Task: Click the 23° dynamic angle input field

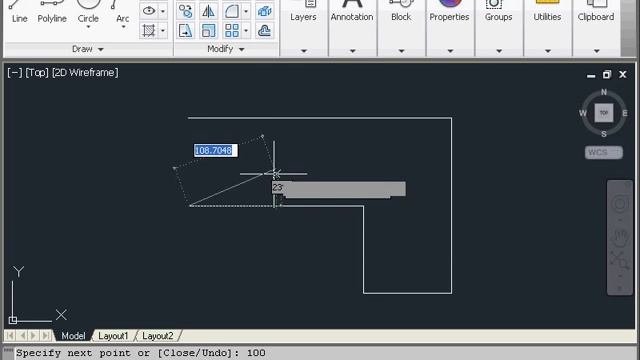Action: pyautogui.click(x=278, y=187)
